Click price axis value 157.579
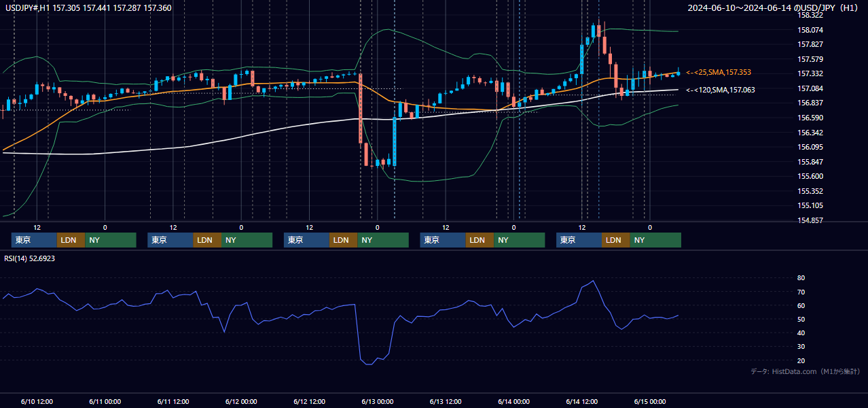This screenshot has height=408, width=868. pos(811,59)
